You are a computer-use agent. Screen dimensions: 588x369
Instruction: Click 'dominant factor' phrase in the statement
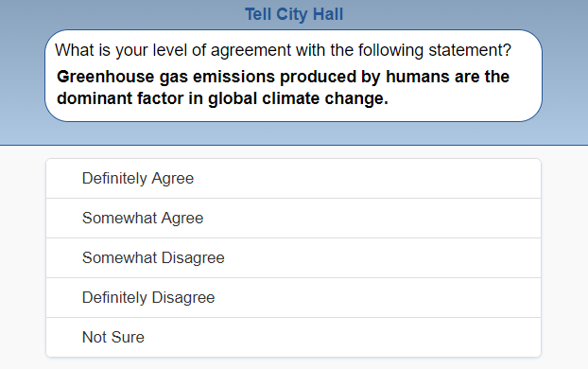(120, 98)
